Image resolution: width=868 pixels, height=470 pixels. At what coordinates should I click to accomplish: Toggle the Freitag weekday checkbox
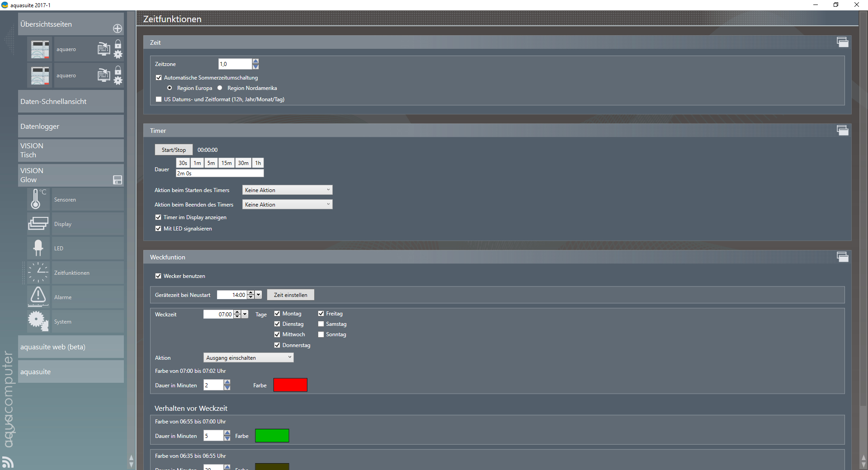(x=321, y=314)
